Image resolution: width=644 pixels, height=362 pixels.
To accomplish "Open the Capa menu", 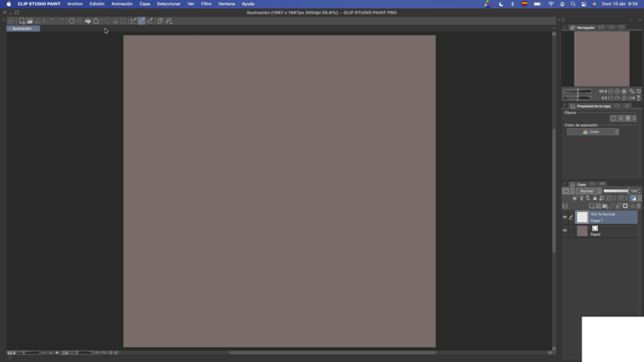I will 145,4.
